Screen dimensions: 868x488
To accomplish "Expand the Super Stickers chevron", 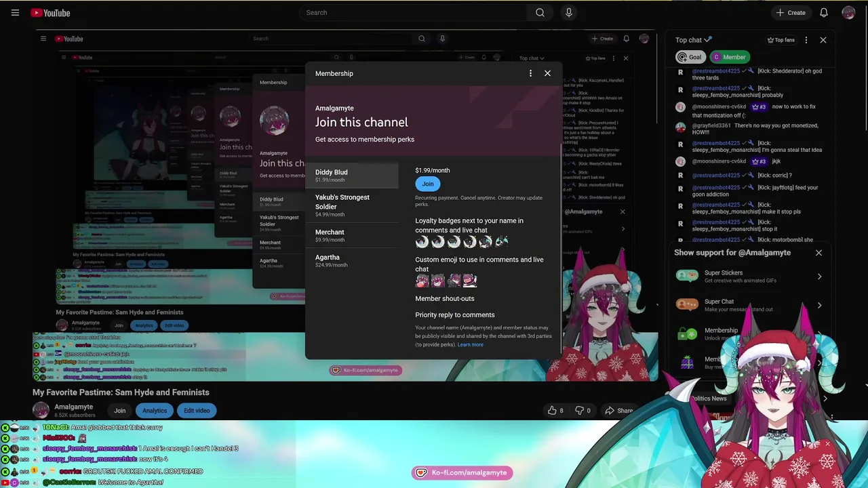I will 819,277.
